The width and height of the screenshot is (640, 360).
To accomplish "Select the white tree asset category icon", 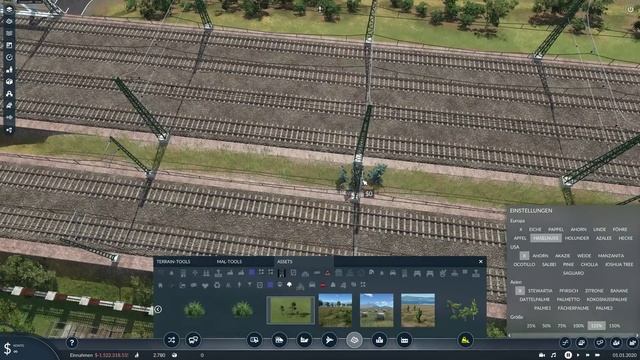I will tap(289, 284).
